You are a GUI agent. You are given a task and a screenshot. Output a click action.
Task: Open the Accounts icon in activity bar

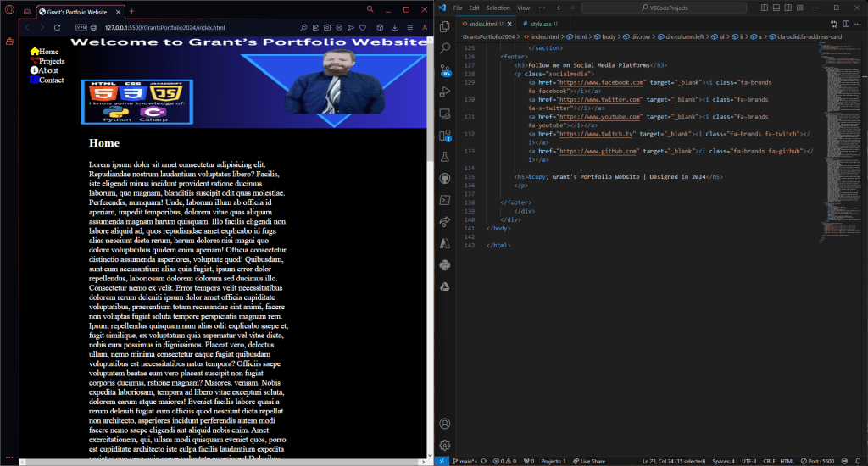click(446, 423)
